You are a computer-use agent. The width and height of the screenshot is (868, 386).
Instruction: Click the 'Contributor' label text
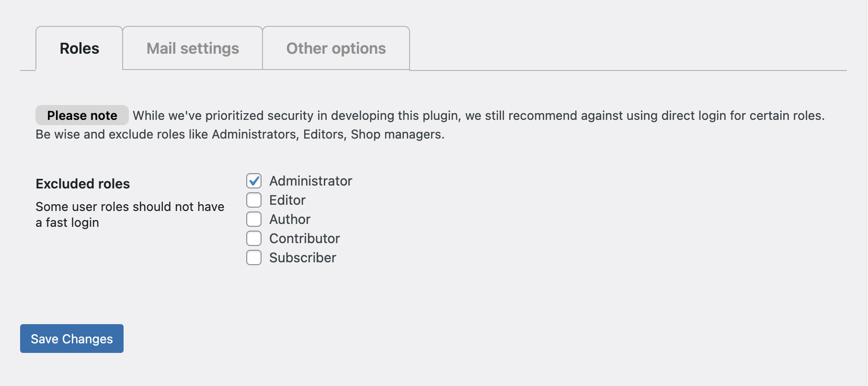coord(305,238)
